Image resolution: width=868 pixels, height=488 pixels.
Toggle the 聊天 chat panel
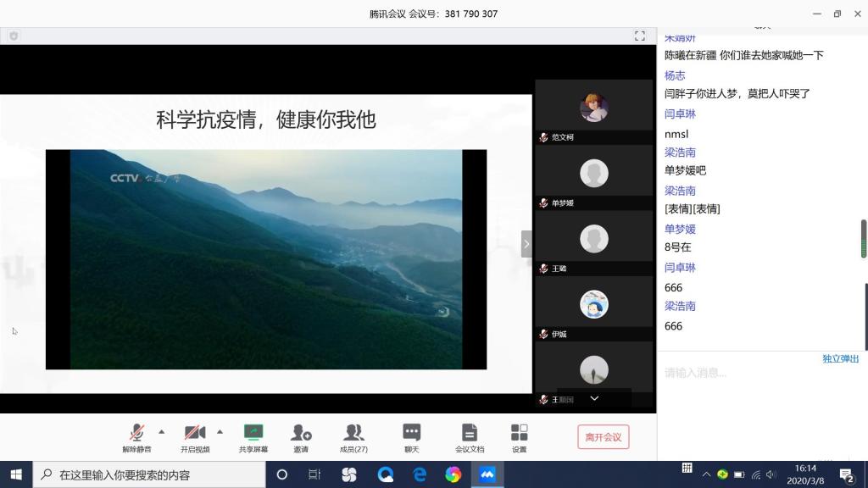411,436
